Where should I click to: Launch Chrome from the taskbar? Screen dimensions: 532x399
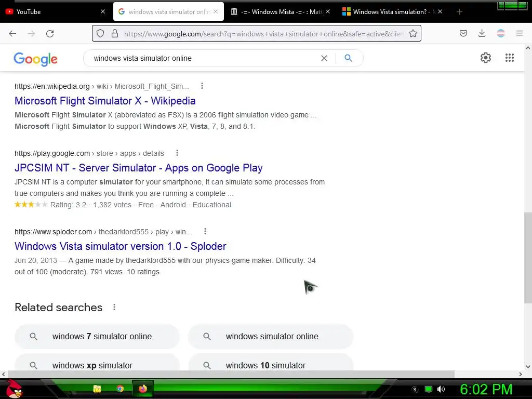120,389
